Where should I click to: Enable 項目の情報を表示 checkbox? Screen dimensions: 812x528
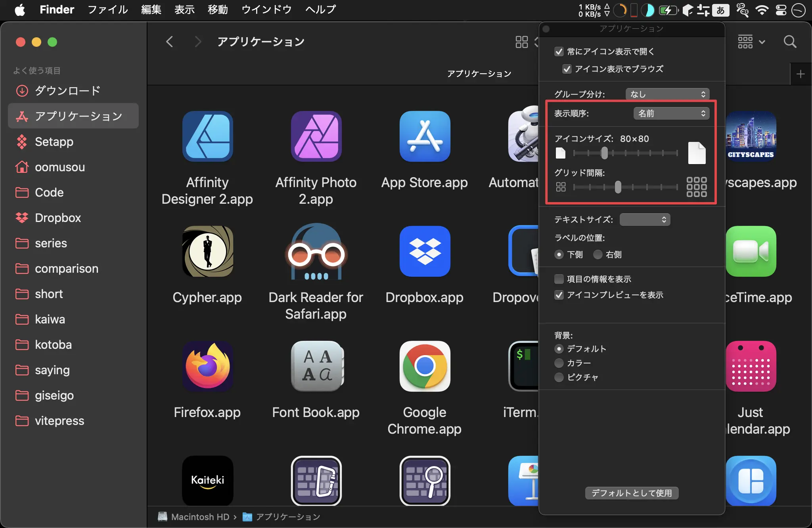click(559, 279)
